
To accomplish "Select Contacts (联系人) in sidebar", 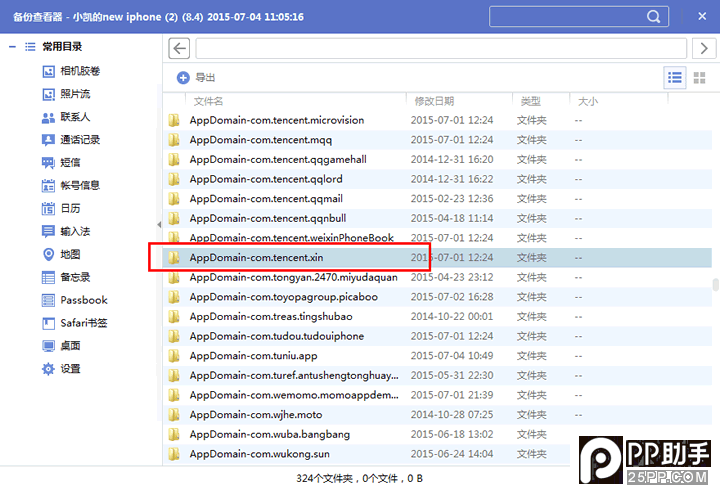I will tap(66, 117).
